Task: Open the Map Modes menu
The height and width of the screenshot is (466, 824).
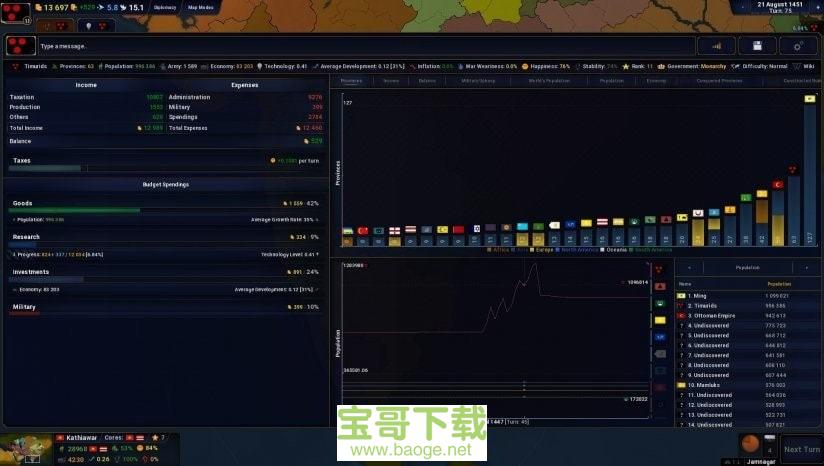Action: (x=200, y=8)
